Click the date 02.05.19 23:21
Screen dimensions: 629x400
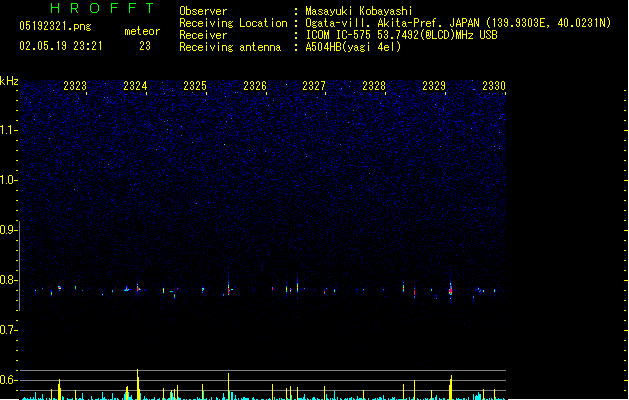coord(61,46)
